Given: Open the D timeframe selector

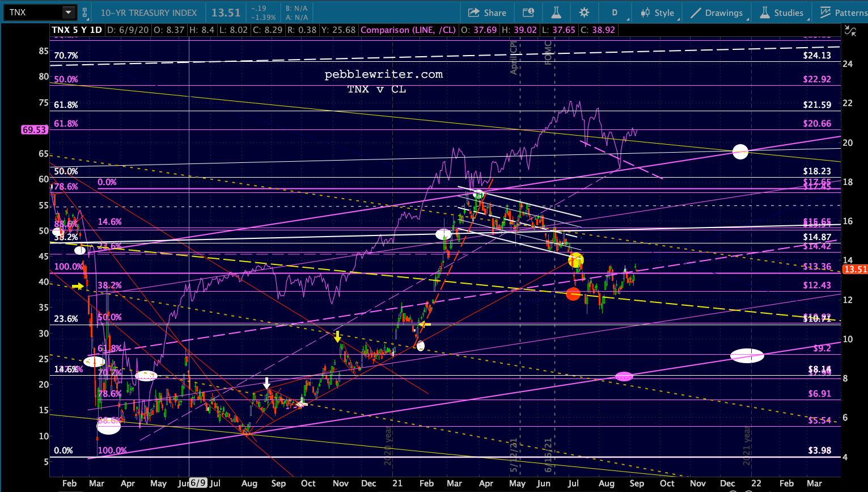Looking at the screenshot, I should (615, 12).
